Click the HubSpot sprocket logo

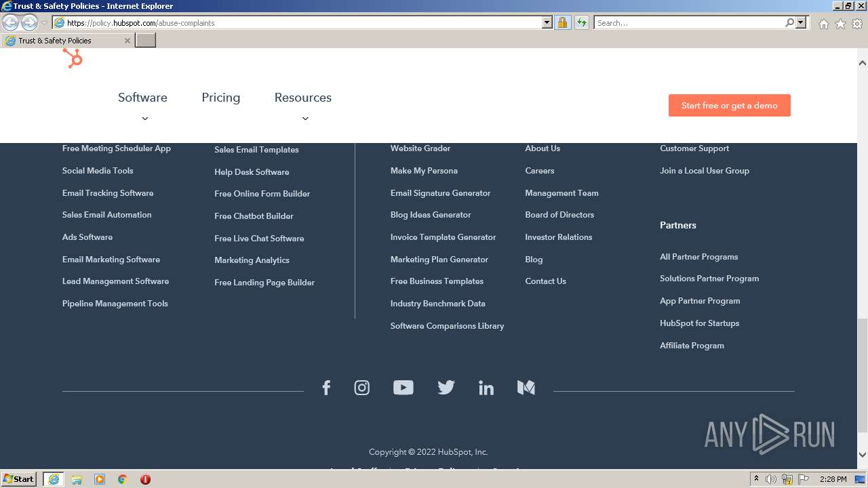73,59
